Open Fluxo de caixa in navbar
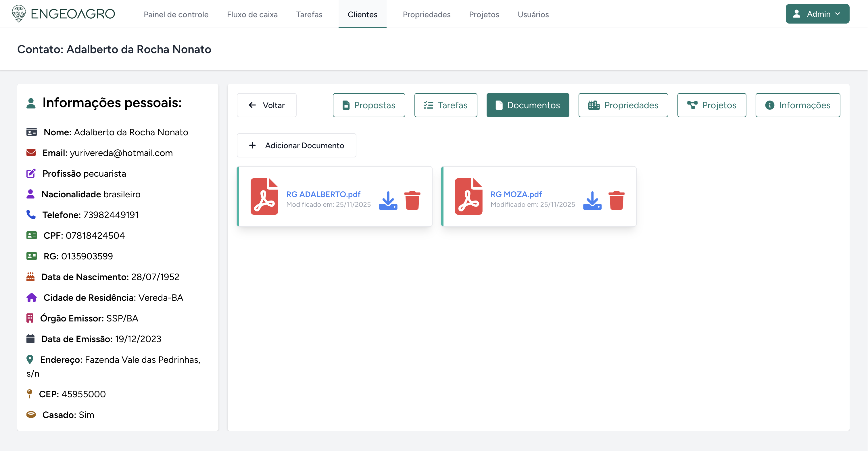 tap(252, 14)
